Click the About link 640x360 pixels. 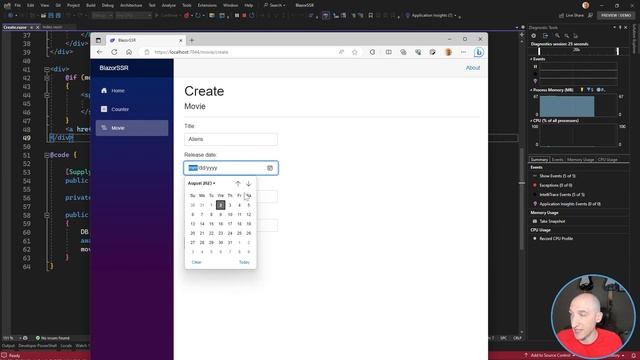473,68
